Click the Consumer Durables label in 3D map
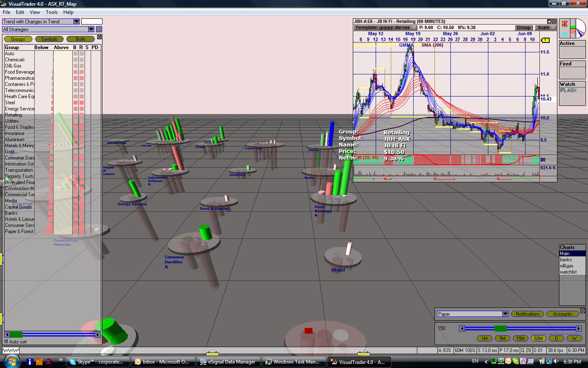This screenshot has width=588, height=368. pos(174,262)
